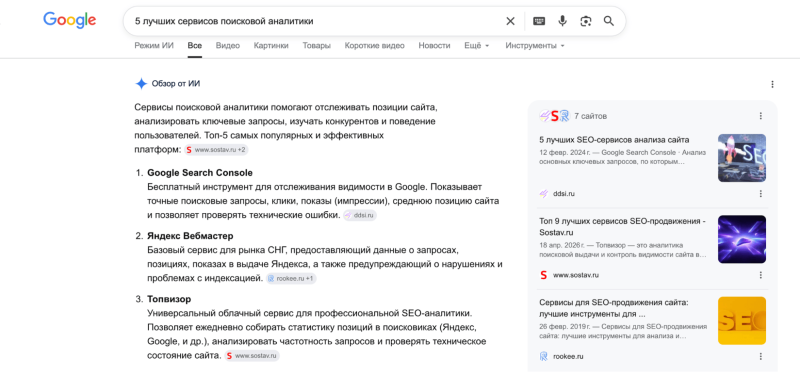Click the Обзор от ИИ label
Screen dimensions: 800x372
click(176, 84)
